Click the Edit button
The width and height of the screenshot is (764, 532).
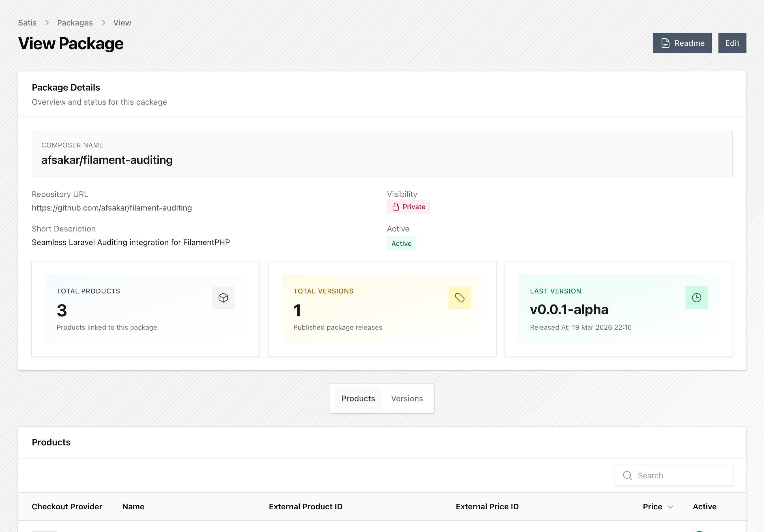coord(732,43)
